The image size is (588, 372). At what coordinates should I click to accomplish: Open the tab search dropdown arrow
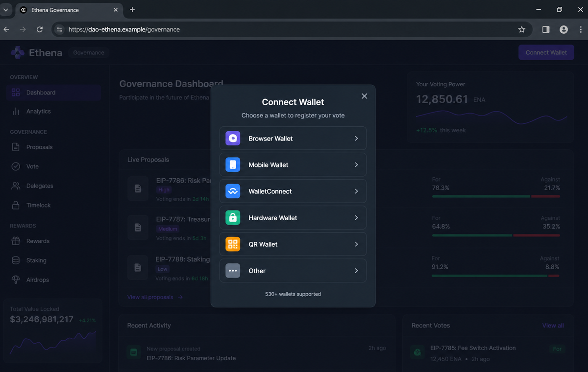(6, 10)
